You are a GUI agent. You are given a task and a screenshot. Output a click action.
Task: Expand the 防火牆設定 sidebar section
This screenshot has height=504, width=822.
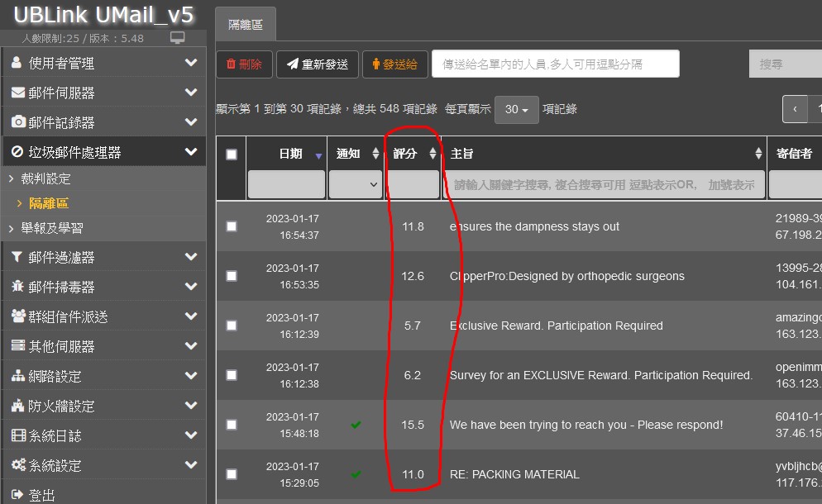pos(103,407)
